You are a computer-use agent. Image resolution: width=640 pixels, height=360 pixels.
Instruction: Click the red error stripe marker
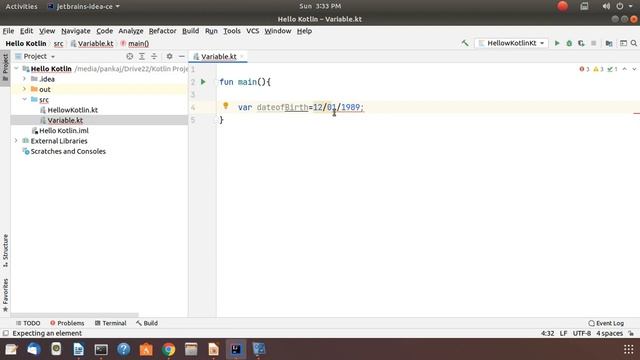[637, 113]
